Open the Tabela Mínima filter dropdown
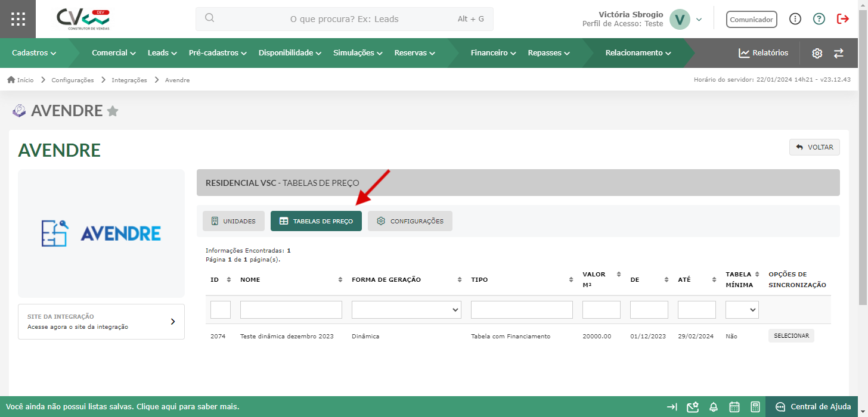Image resolution: width=868 pixels, height=417 pixels. pos(742,310)
